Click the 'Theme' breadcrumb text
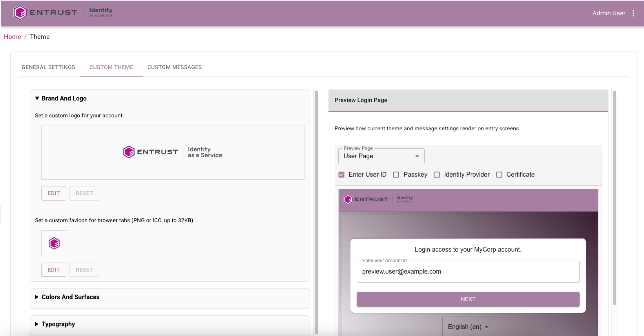644x336 pixels. tap(40, 37)
